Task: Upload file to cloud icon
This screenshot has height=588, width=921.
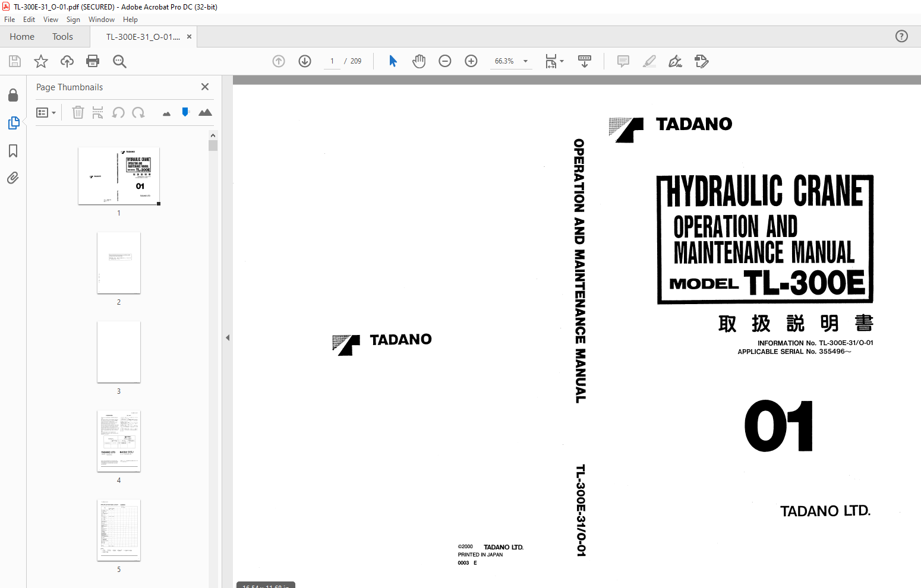Action: 67,61
